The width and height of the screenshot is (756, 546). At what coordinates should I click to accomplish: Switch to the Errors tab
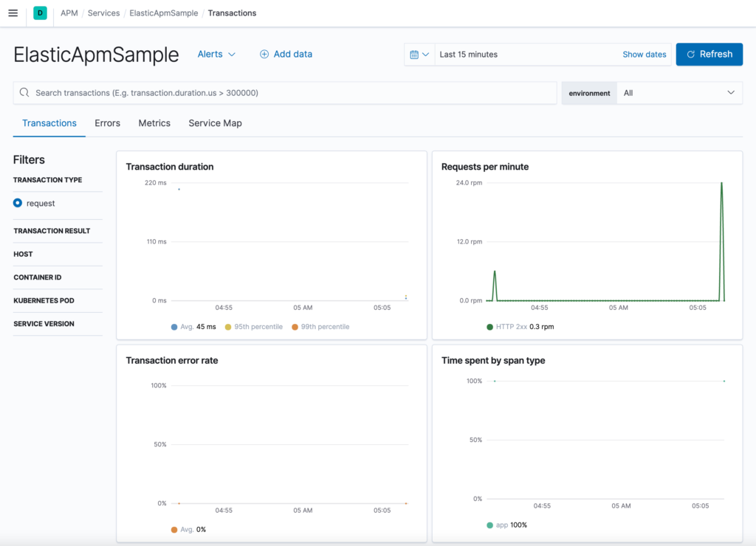point(107,123)
